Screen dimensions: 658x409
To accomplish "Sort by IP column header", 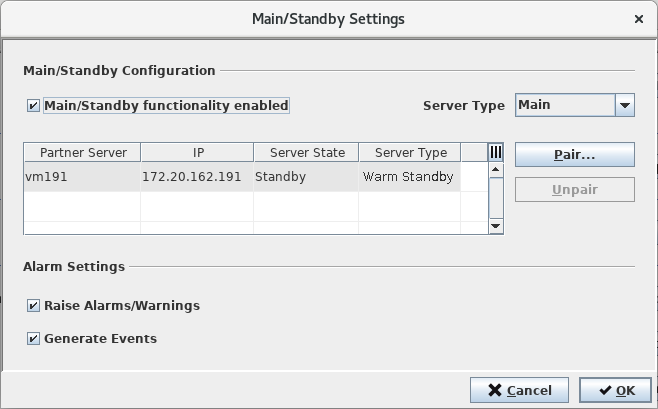I will click(x=197, y=153).
